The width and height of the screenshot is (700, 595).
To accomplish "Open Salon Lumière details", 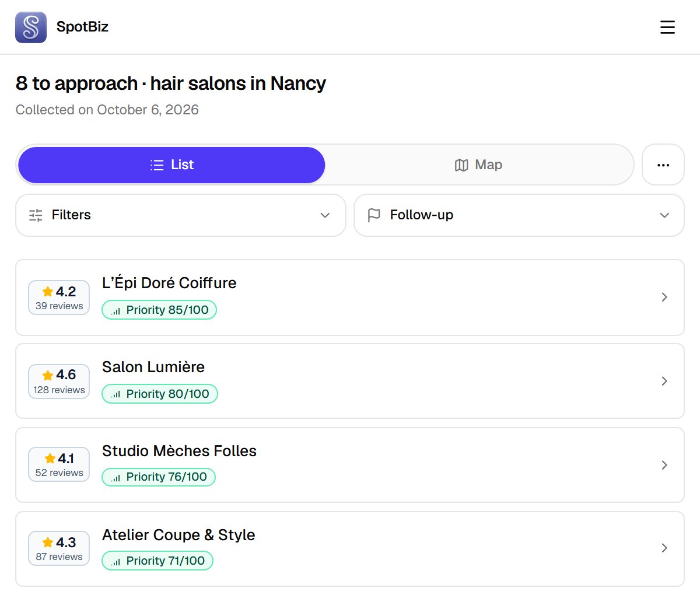I will point(350,381).
